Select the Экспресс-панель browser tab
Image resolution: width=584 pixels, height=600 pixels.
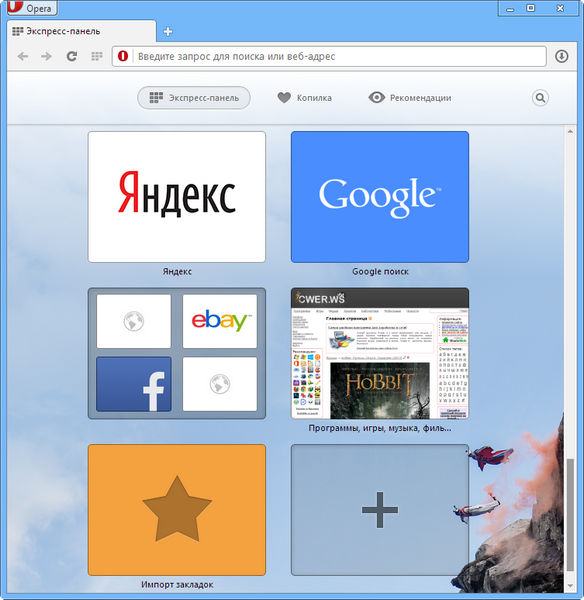pos(81,31)
